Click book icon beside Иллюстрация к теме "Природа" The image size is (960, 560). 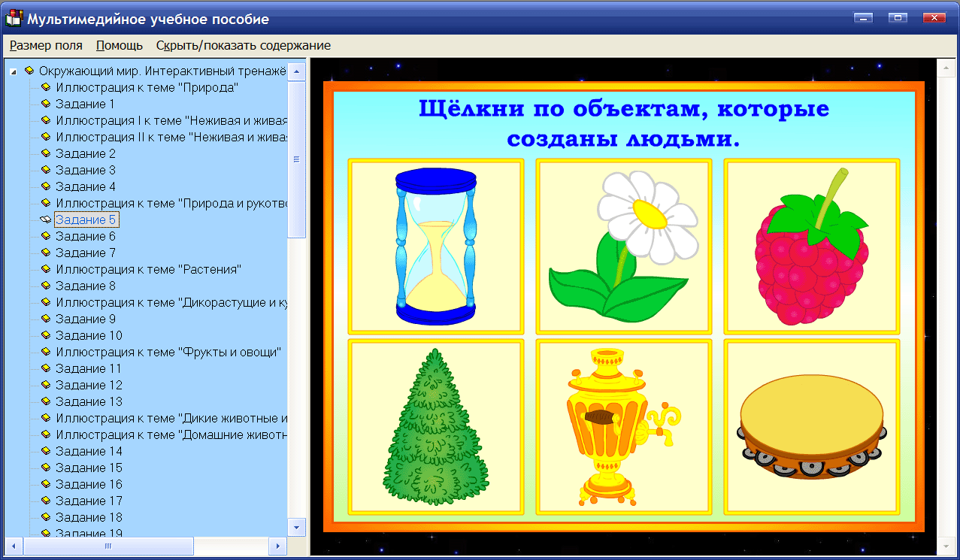(45, 87)
